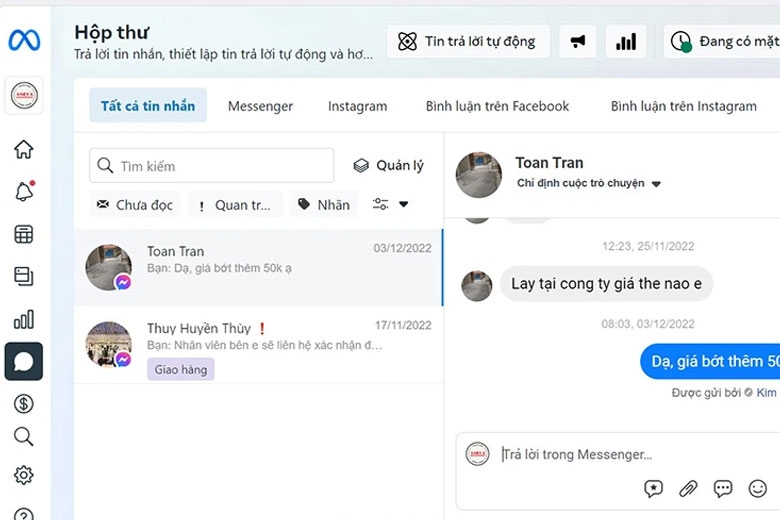The width and height of the screenshot is (780, 520).
Task: Click the blue Dạ, giá bớt thêm message bubble
Action: tap(710, 361)
